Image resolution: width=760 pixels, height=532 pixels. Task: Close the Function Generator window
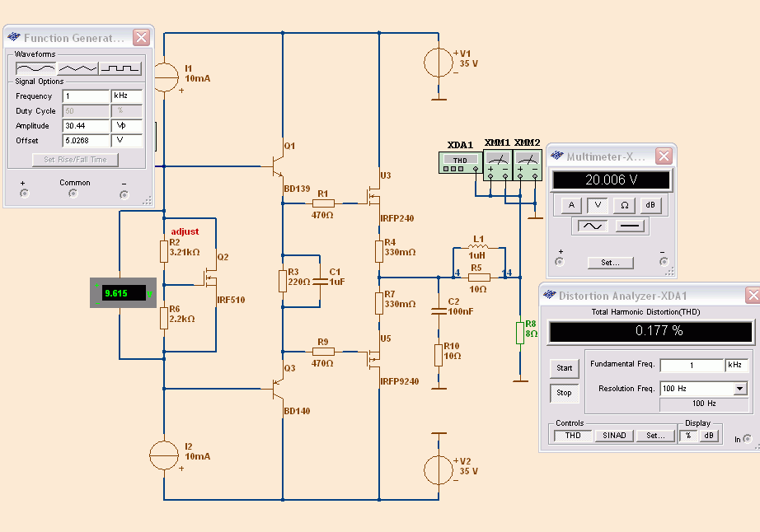[141, 37]
